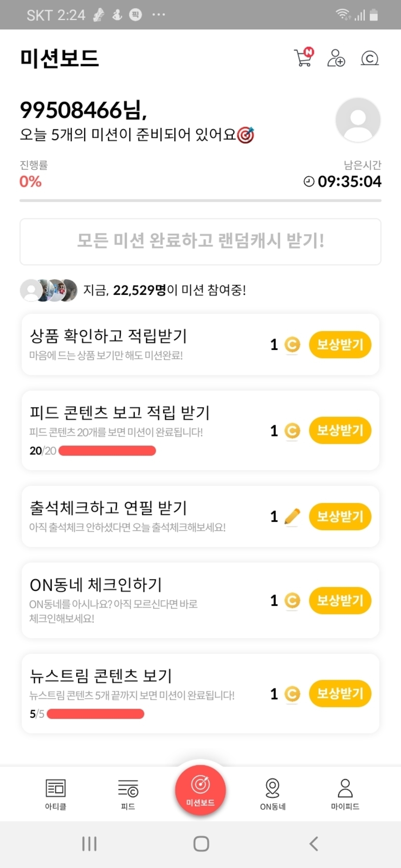
Task: Tap the red 미션보드 center button
Action: pos(200,790)
